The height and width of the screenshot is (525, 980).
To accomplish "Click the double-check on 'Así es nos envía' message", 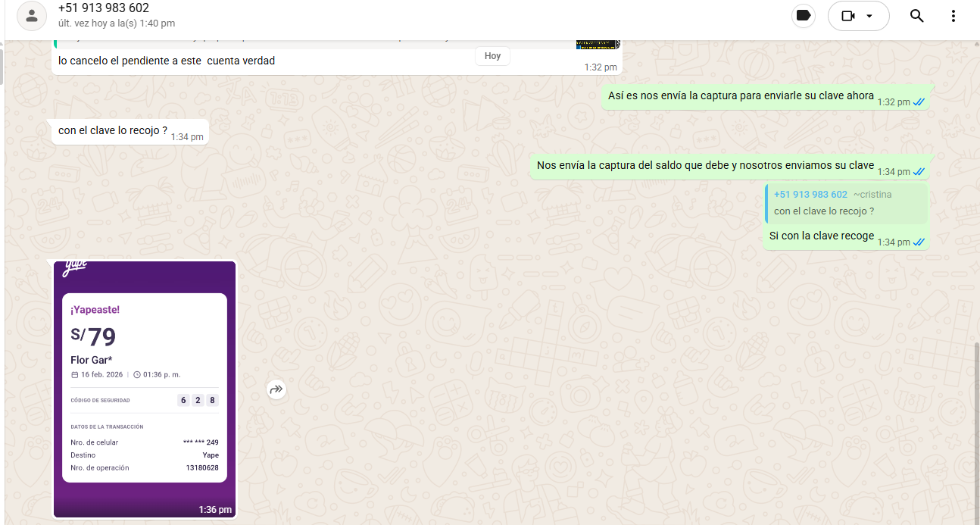I will [x=919, y=102].
